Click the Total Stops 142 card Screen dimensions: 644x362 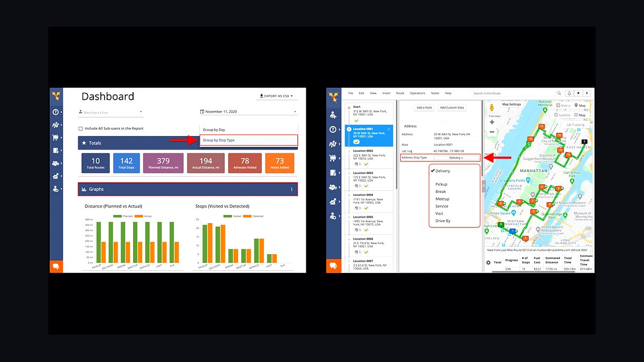coord(127,163)
